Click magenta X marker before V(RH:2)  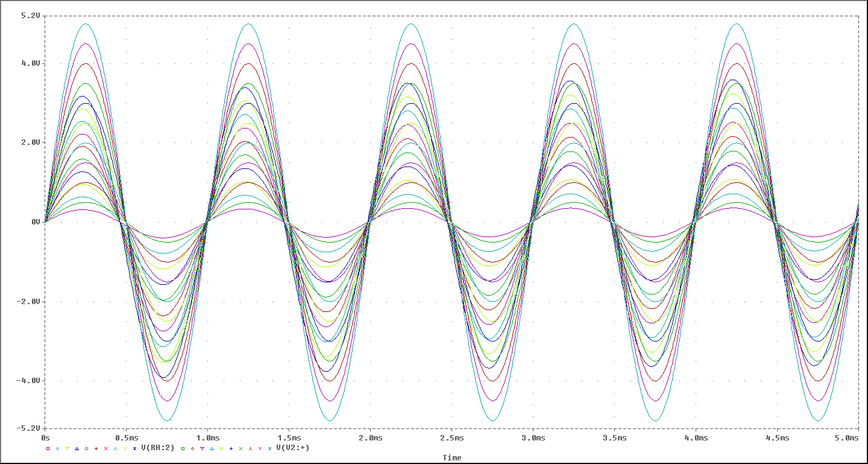coord(105,448)
